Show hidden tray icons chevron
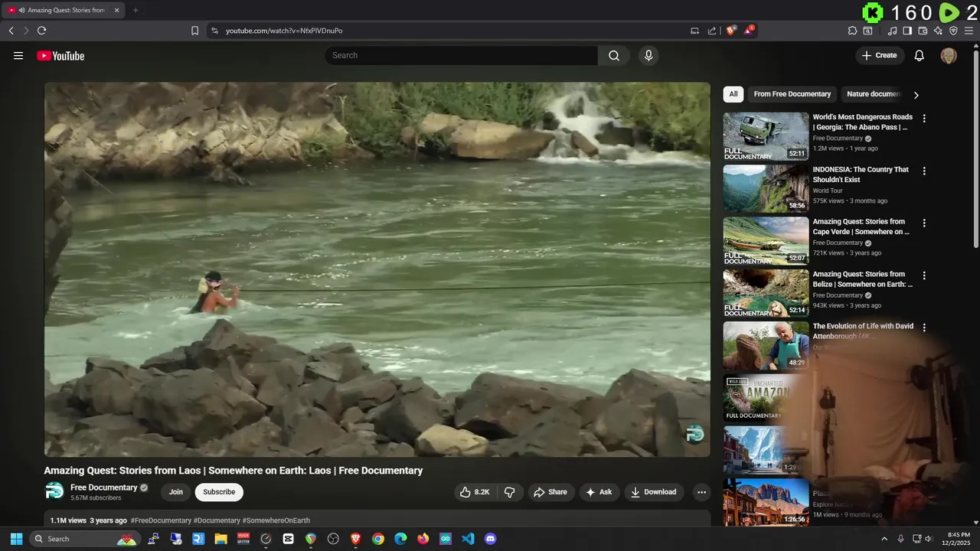The width and height of the screenshot is (980, 551). click(884, 539)
